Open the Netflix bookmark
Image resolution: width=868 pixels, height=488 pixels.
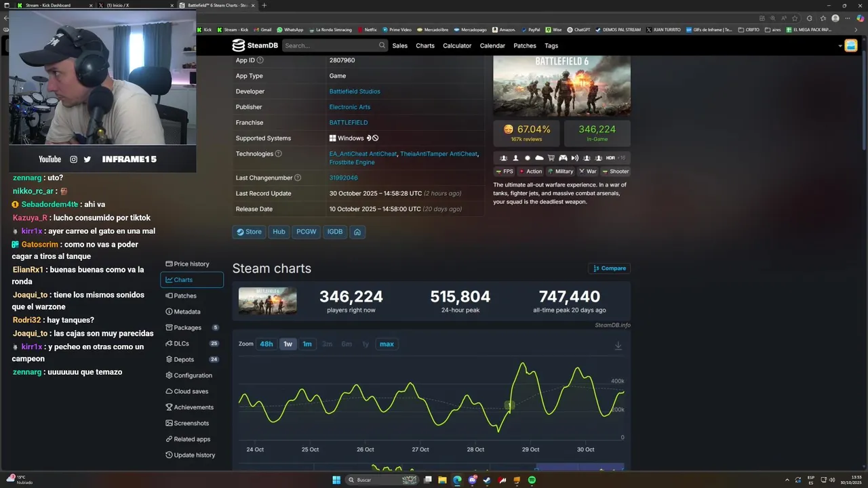point(367,30)
